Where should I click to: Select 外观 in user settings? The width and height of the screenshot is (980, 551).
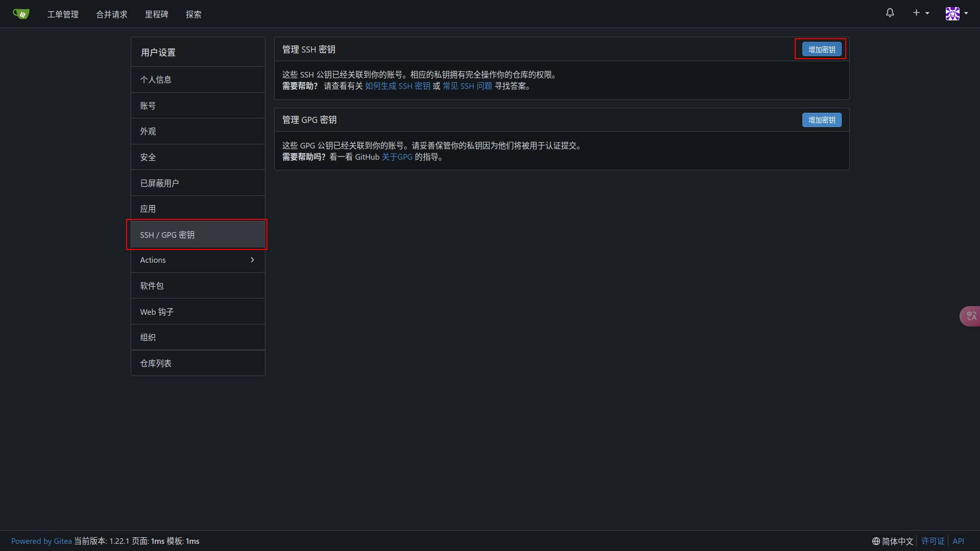tap(198, 131)
